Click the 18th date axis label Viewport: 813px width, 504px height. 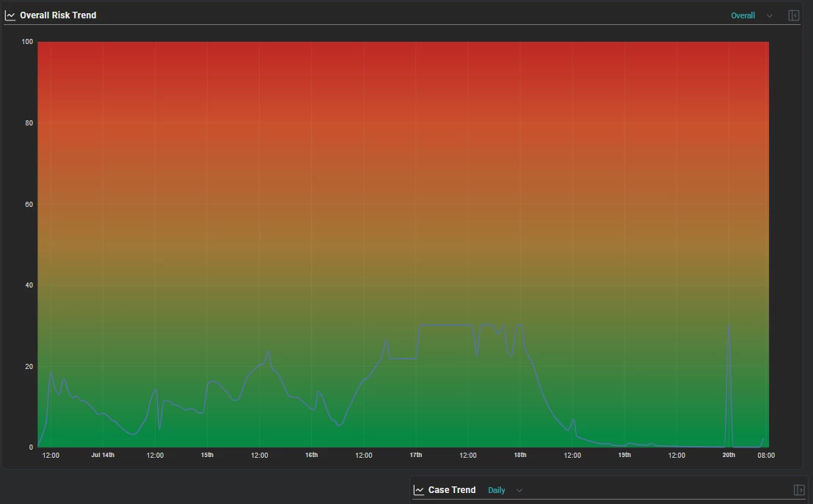pyautogui.click(x=520, y=455)
